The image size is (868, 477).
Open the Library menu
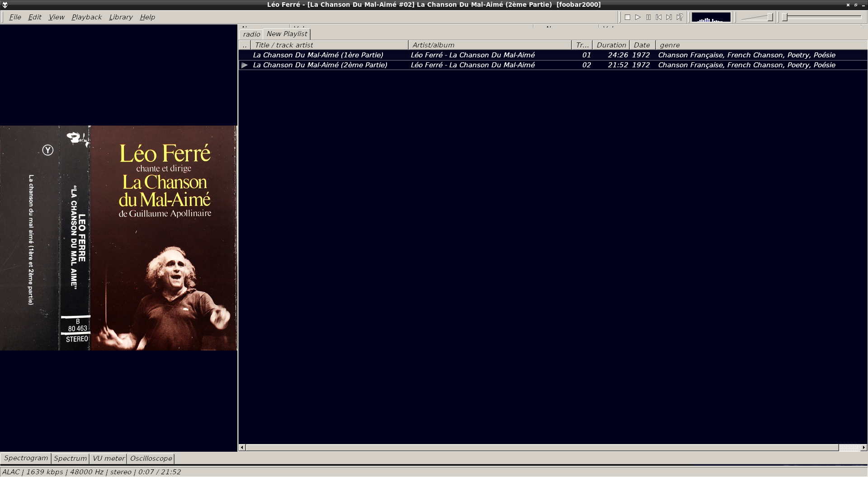121,17
